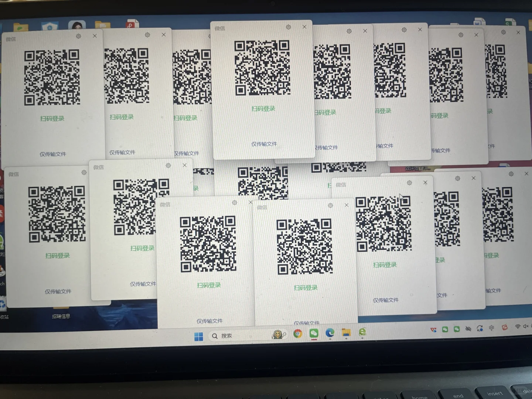Click 仅传输文件 in the top-left corner WeChat window
Viewport: 532px width, 399px height.
[53, 154]
